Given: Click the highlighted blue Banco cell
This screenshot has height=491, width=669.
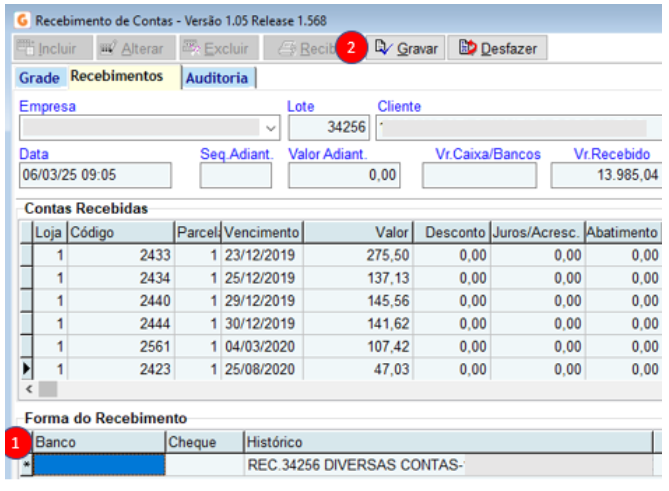Looking at the screenshot, I should coord(99,465).
